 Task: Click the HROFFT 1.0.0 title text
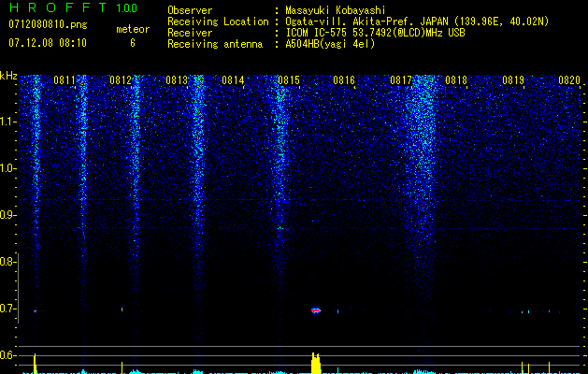coord(73,7)
